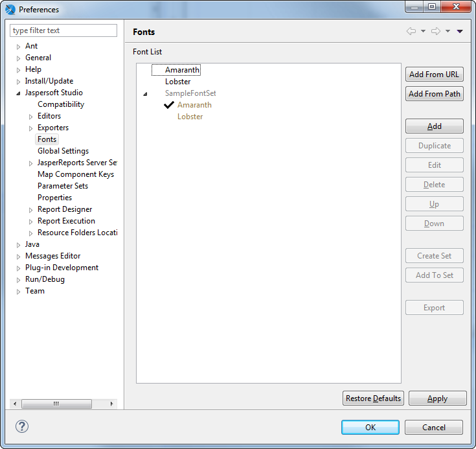Expand the JasperReports Server Settings node

coord(30,163)
